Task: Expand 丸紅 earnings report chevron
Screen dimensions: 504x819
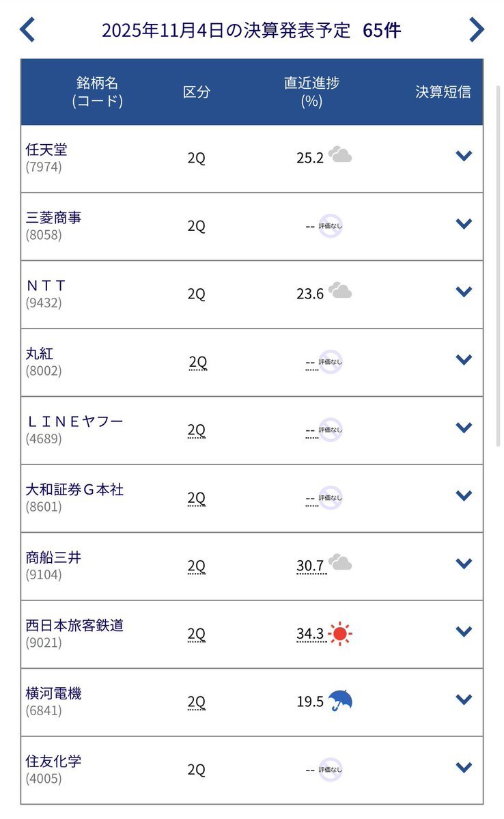Action: 464,359
